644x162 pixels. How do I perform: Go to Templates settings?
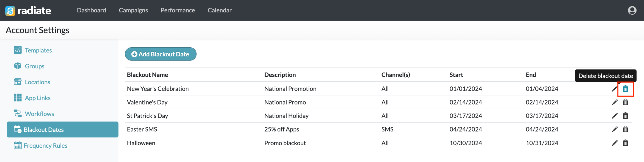pyautogui.click(x=38, y=50)
